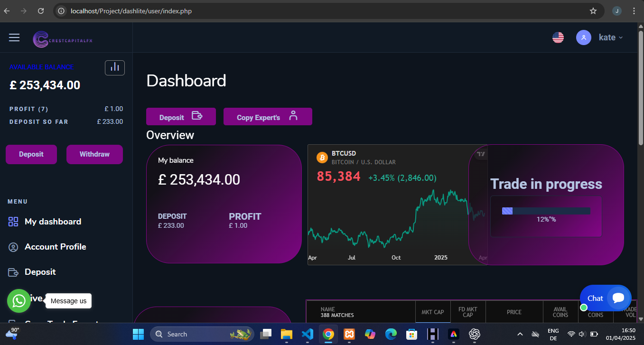
Task: Select My dashboard menu item
Action: tap(53, 222)
